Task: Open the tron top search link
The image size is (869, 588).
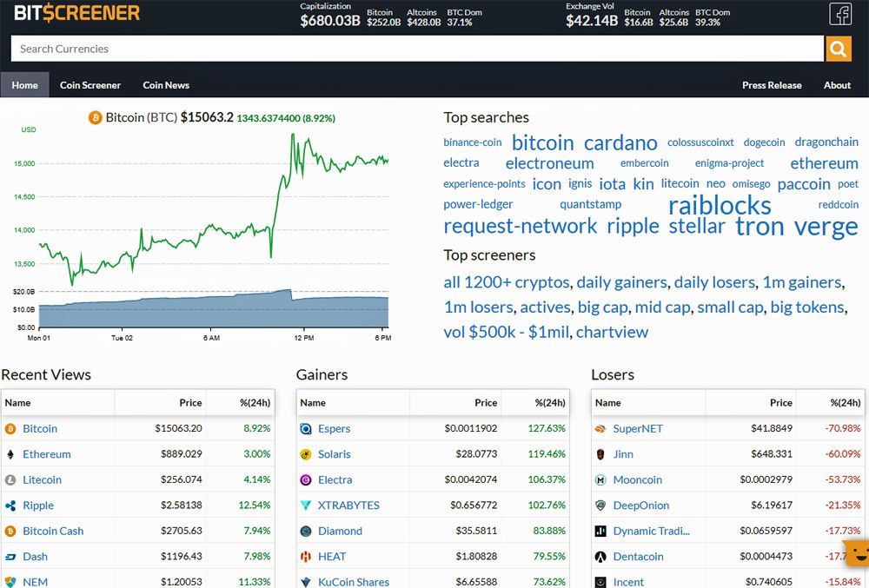Action: click(760, 227)
